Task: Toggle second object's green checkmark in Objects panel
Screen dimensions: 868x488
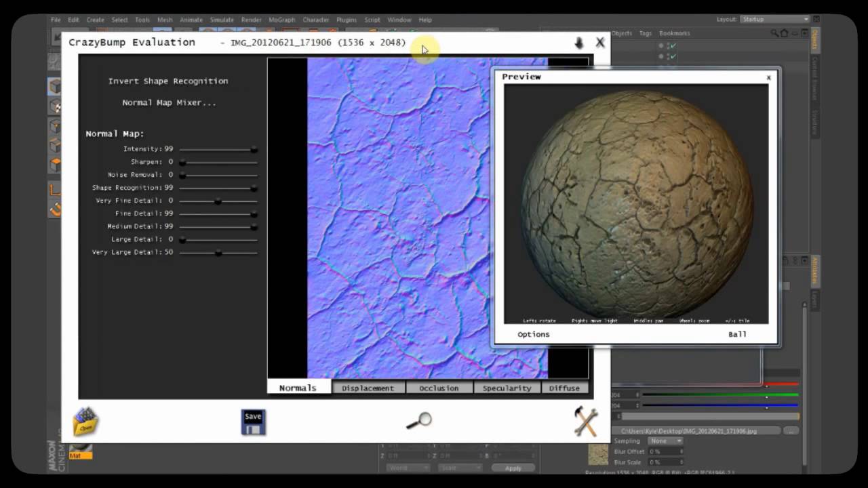Action: [x=673, y=56]
